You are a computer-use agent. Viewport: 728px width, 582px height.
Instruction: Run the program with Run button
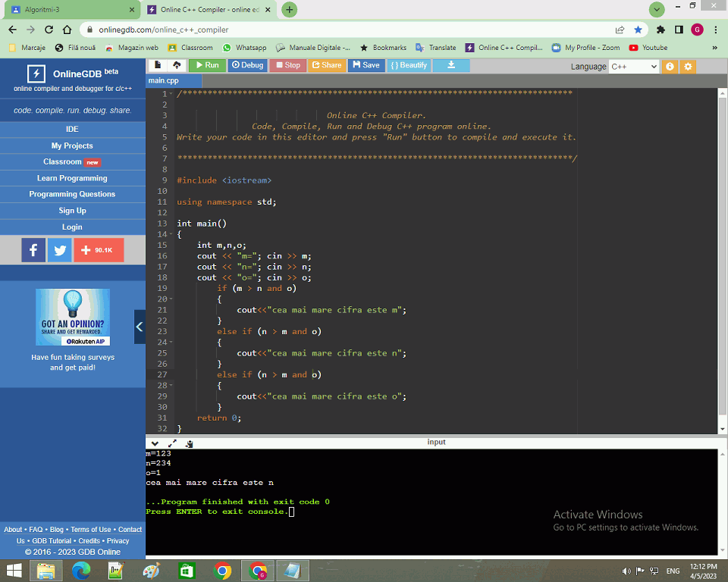206,65
